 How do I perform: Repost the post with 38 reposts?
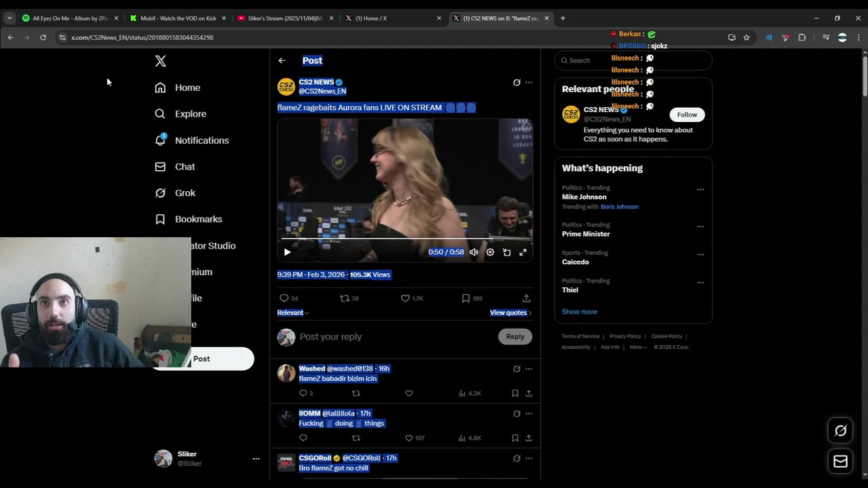349,298
